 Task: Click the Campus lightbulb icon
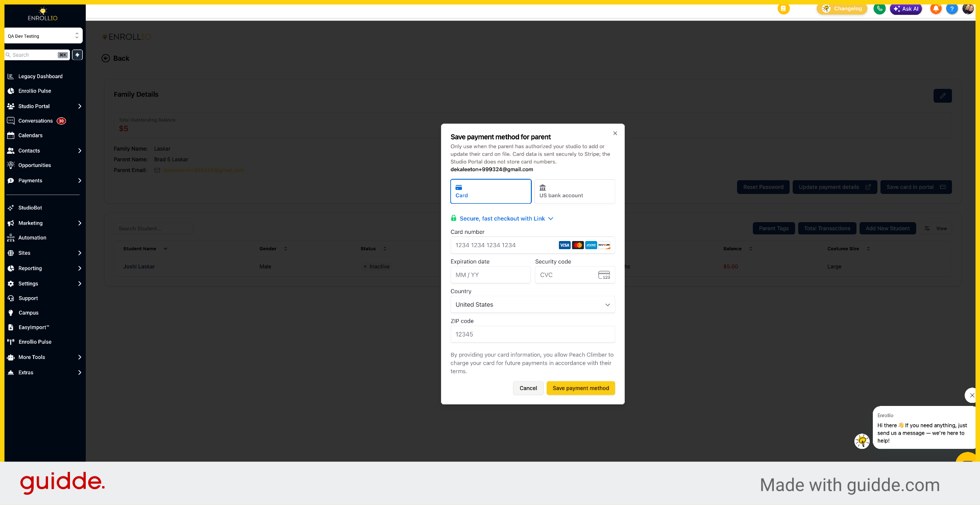point(11,312)
